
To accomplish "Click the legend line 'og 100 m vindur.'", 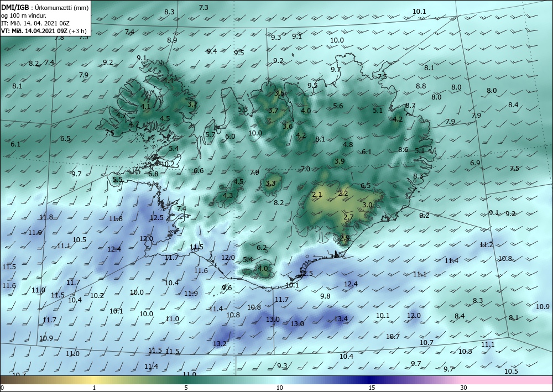I will (x=24, y=15).
